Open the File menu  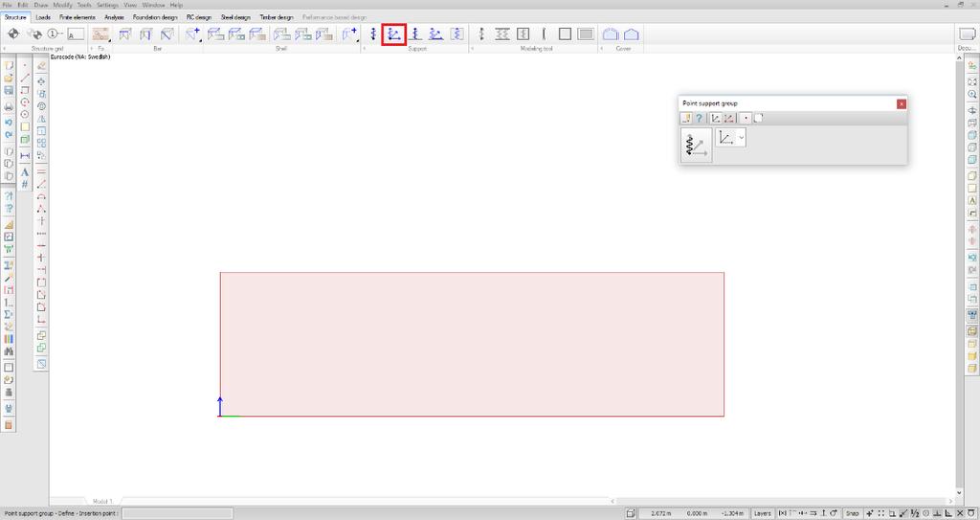7,5
